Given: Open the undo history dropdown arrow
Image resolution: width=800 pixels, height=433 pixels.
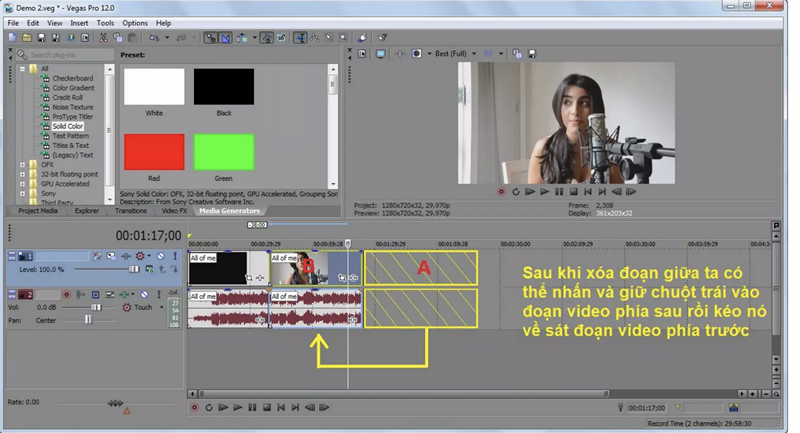Looking at the screenshot, I should click(x=167, y=38).
